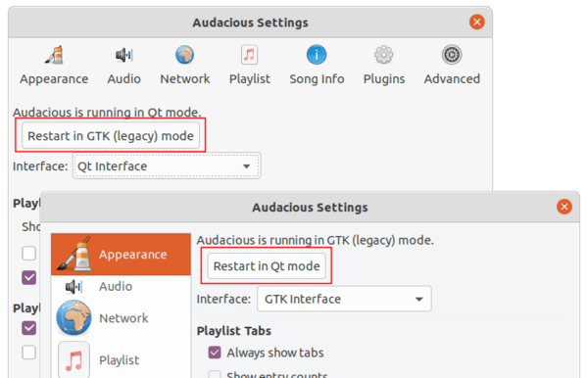This screenshot has width=588, height=378.
Task: Click the GTK Interface combo box arrow
Action: 419,300
